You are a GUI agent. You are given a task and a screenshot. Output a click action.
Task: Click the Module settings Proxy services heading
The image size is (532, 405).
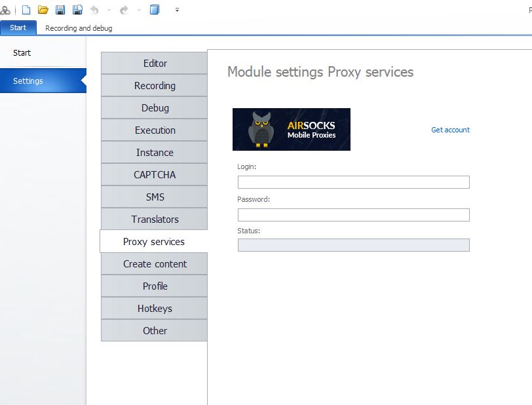[320, 72]
